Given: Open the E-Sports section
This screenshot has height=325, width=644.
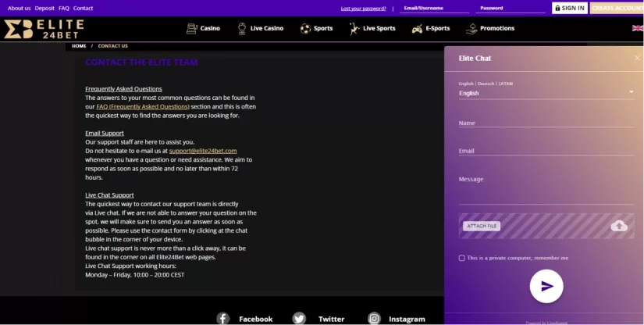Looking at the screenshot, I should (x=437, y=28).
